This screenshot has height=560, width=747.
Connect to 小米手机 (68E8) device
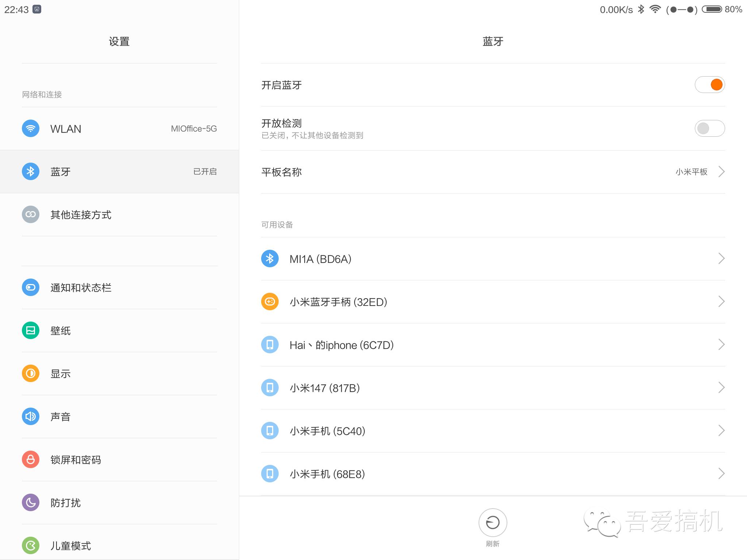pyautogui.click(x=327, y=474)
